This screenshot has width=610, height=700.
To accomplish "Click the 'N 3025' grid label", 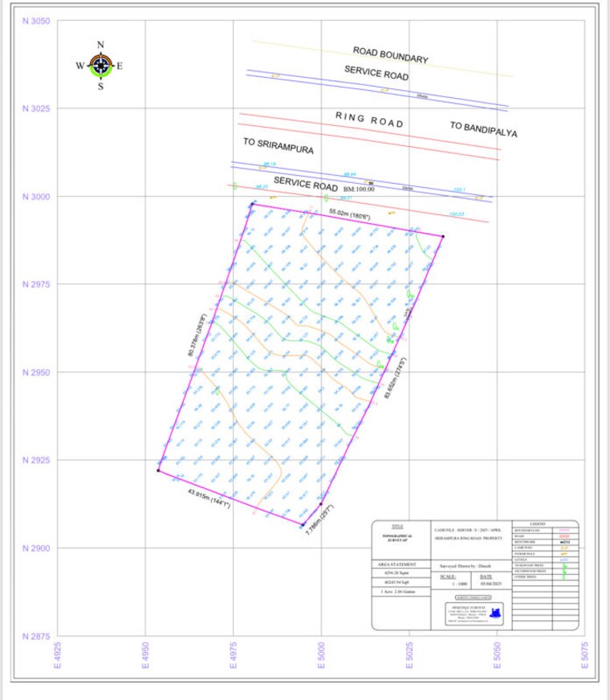I will (36, 108).
